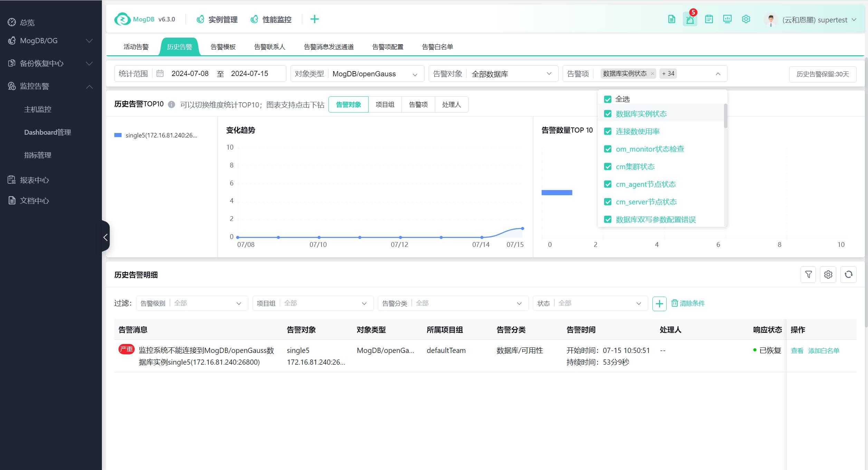Switch to 告警模板 tab
Viewport: 868px width, 470px height.
pos(223,47)
